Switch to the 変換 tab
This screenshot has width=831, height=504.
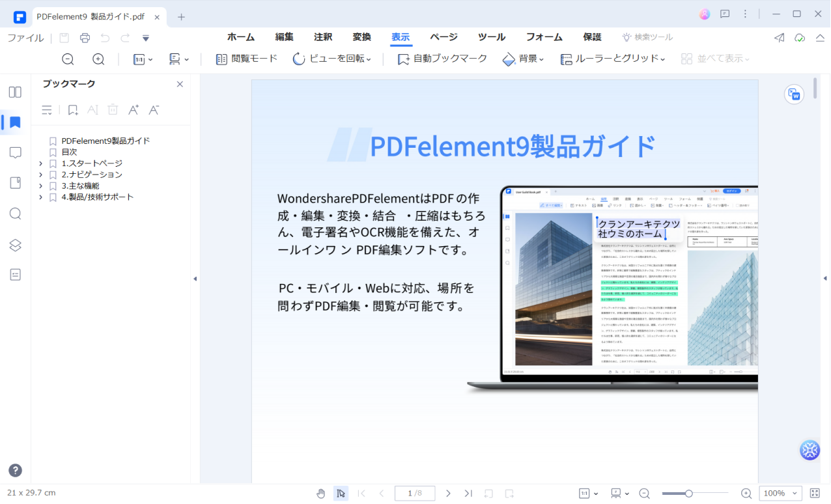pyautogui.click(x=361, y=37)
